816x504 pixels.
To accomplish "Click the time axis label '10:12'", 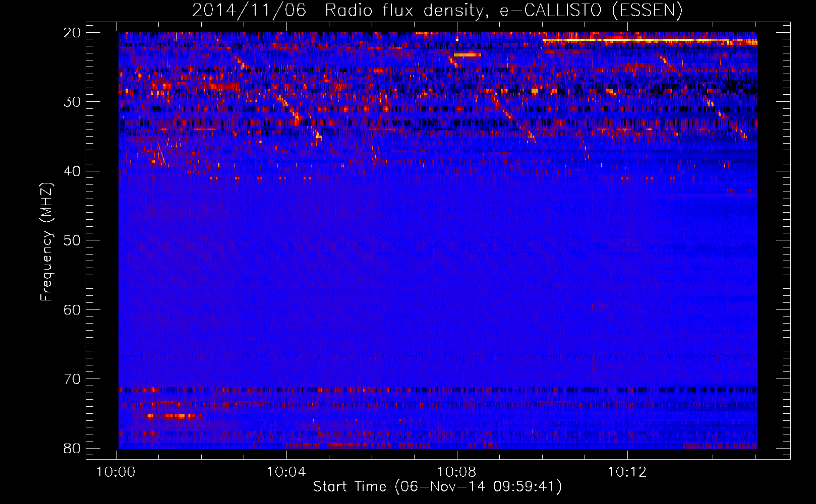I will tap(627, 472).
